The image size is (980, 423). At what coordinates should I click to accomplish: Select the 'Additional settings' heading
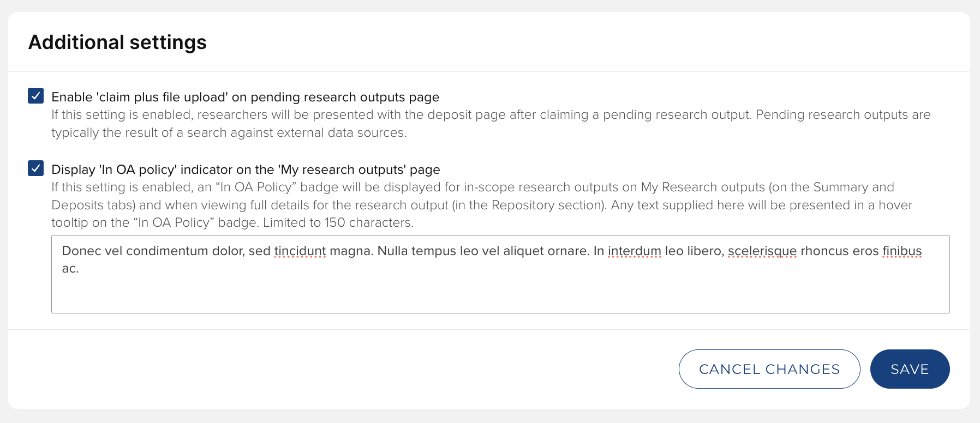pyautogui.click(x=117, y=43)
